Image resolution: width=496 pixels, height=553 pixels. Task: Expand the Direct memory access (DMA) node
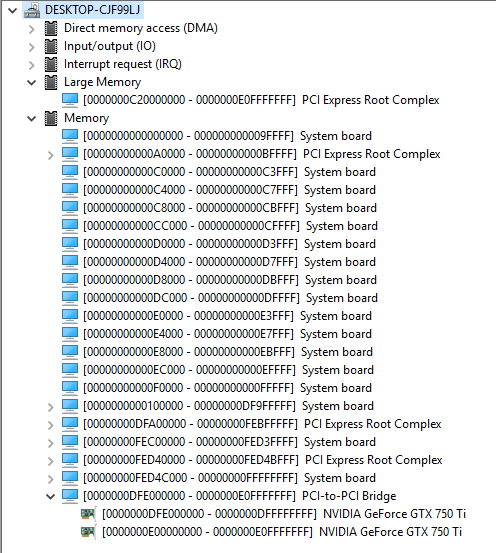click(32, 29)
